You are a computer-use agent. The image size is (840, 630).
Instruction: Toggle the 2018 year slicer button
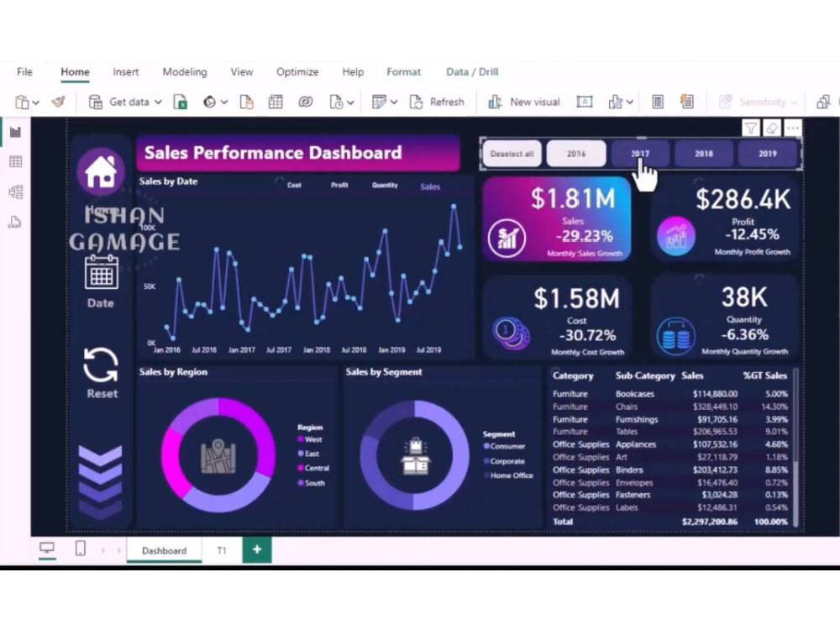point(704,154)
